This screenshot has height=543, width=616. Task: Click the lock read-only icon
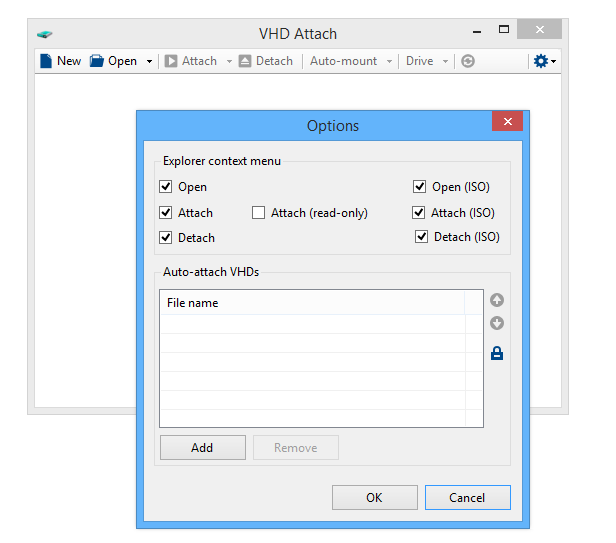(x=497, y=353)
